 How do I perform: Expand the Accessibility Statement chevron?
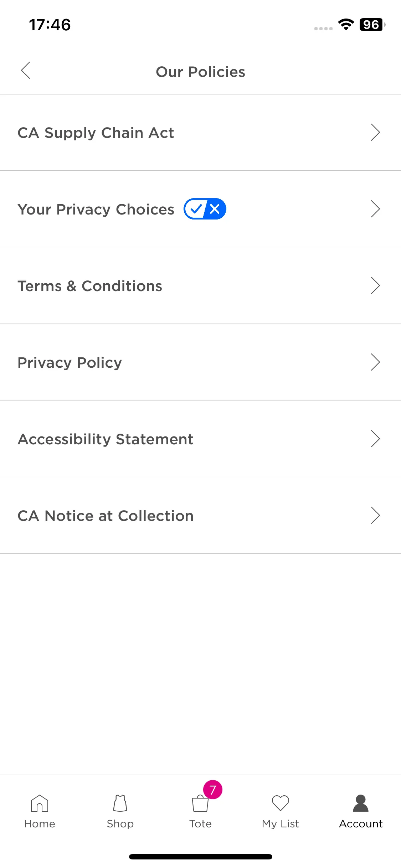tap(375, 439)
